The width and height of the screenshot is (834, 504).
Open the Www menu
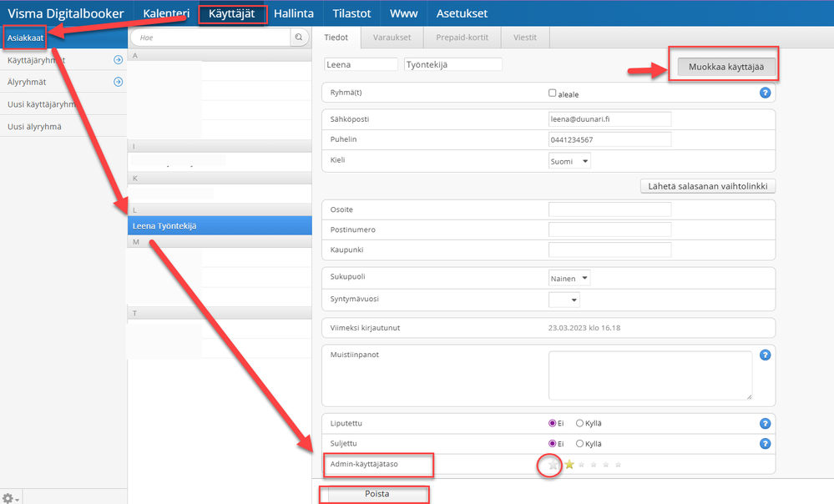tap(404, 13)
